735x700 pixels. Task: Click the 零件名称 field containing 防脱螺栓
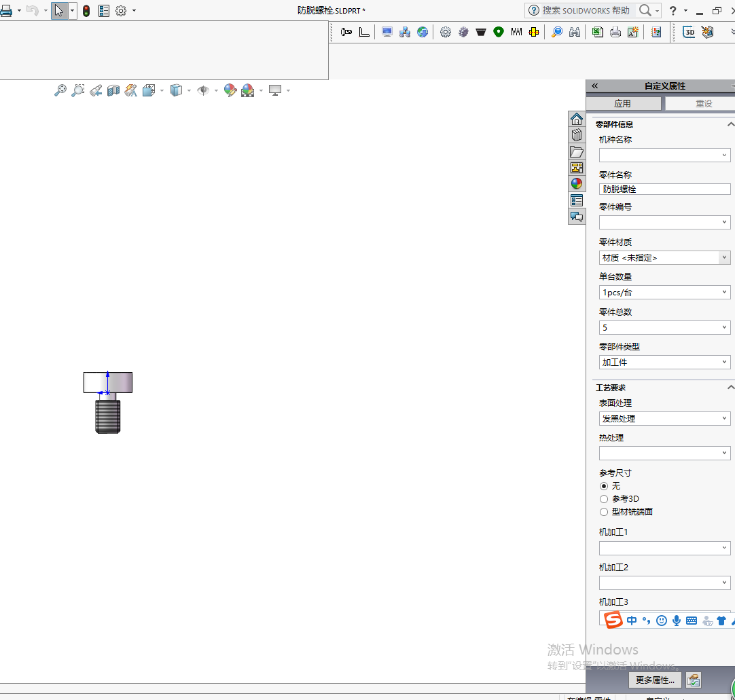pyautogui.click(x=664, y=189)
